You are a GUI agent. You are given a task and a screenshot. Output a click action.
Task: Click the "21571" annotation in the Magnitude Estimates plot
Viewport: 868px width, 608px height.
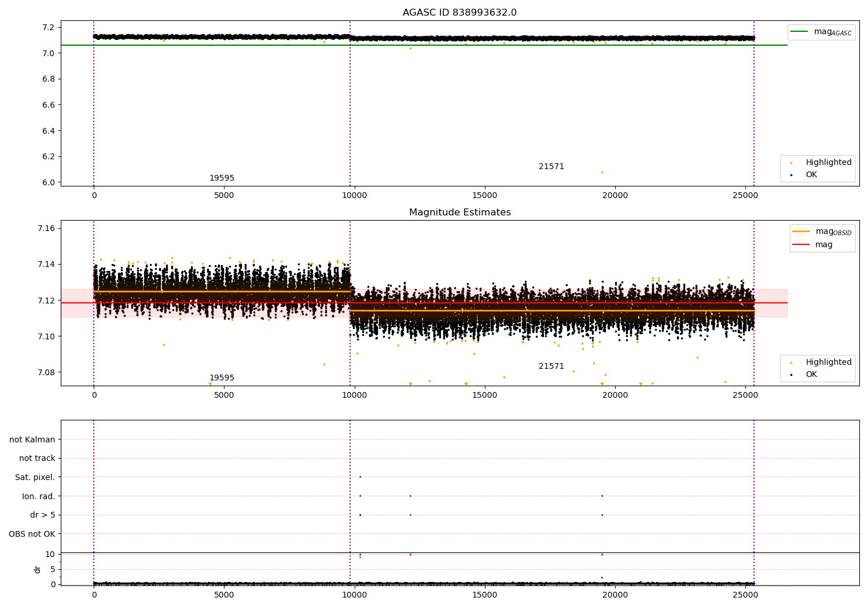[x=551, y=367]
